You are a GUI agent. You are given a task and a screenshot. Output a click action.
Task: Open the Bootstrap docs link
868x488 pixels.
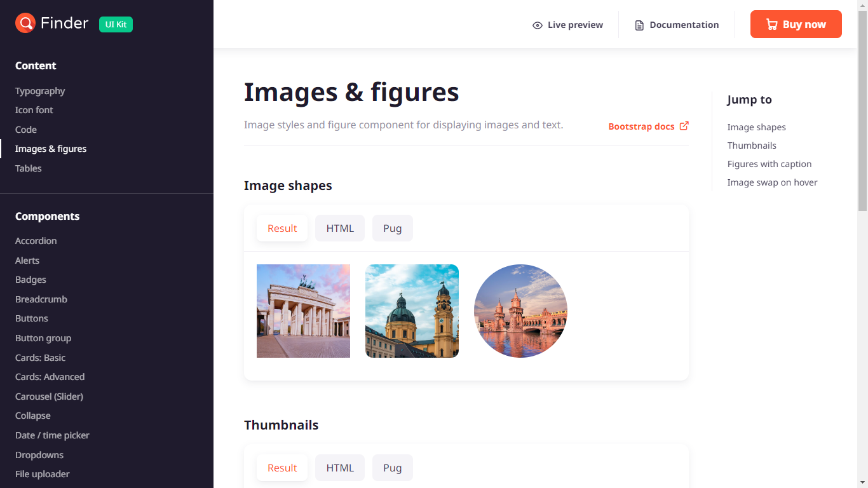pyautogui.click(x=648, y=126)
